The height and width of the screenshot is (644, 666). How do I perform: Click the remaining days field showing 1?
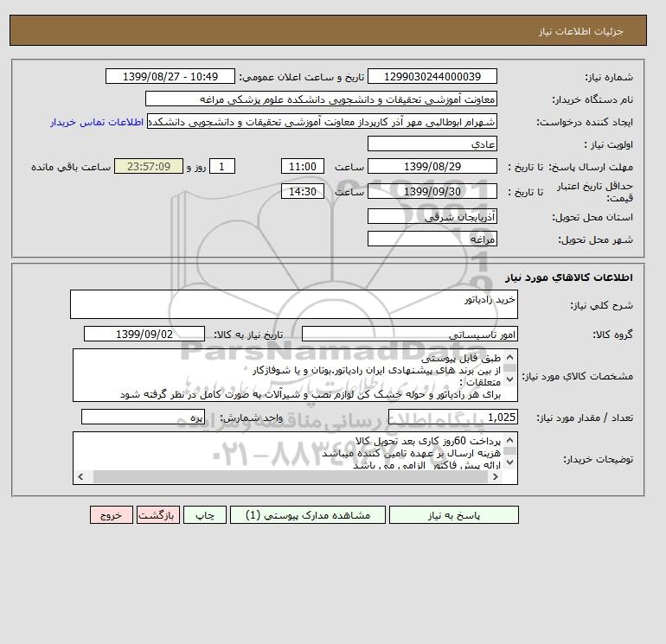tap(222, 167)
